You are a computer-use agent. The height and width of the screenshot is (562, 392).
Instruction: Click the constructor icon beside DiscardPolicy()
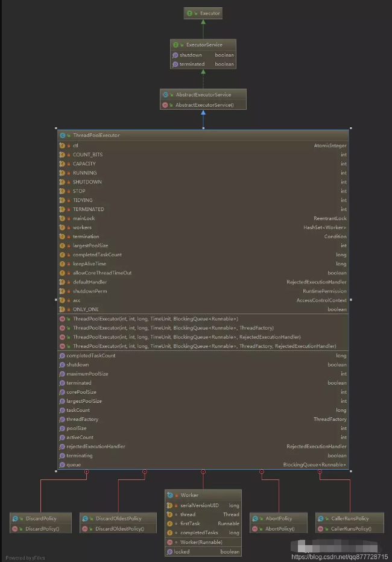pyautogui.click(x=15, y=529)
